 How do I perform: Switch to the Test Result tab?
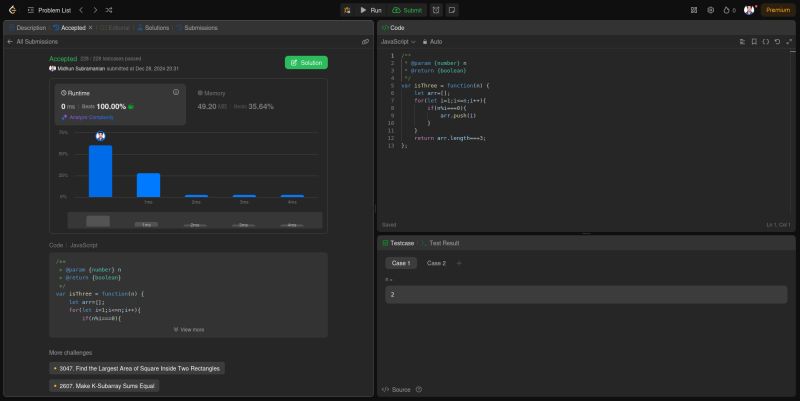(443, 243)
